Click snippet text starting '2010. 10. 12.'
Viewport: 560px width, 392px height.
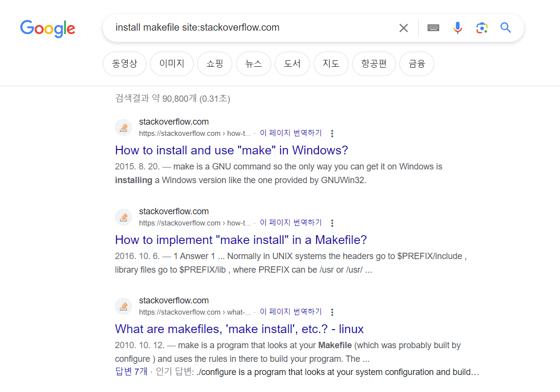pos(288,352)
